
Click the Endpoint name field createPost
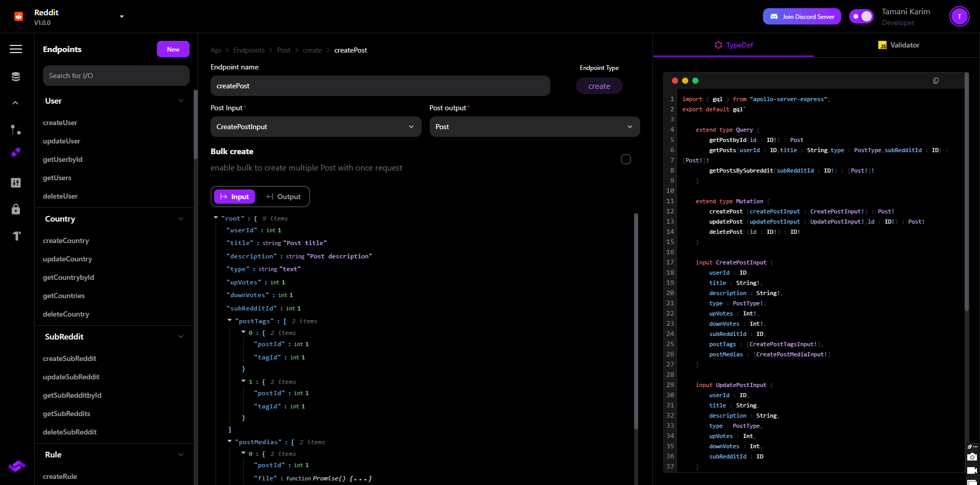point(380,86)
